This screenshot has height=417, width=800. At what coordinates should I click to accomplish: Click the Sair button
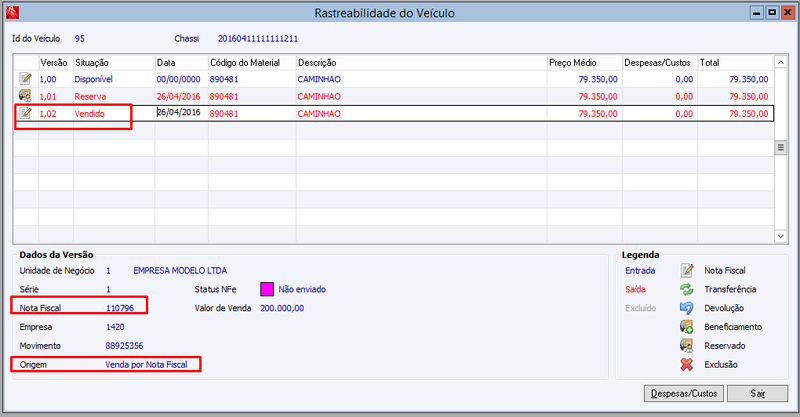tap(758, 394)
